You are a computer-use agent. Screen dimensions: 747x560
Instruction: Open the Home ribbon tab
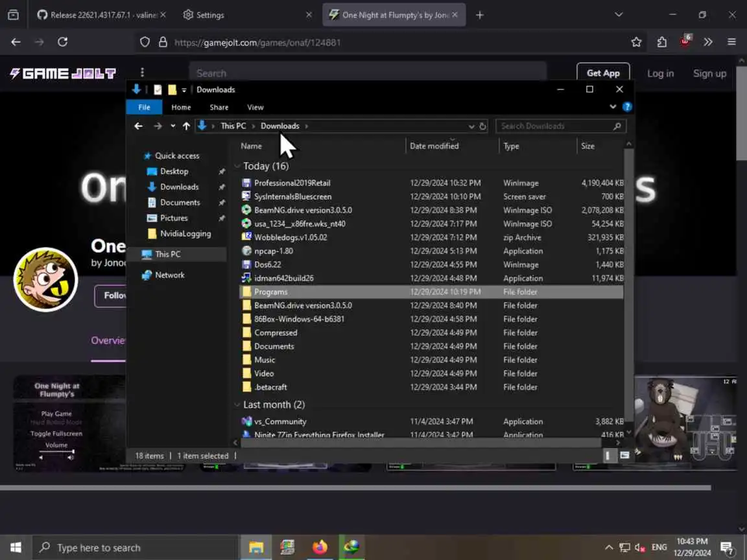pos(181,107)
